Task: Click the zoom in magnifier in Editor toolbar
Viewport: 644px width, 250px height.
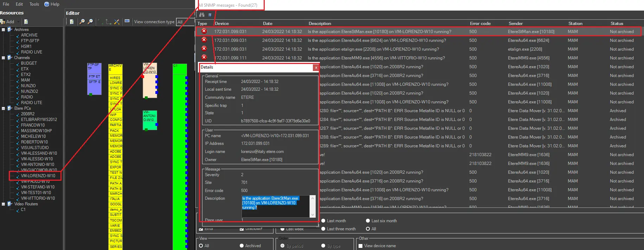Action: tap(82, 22)
